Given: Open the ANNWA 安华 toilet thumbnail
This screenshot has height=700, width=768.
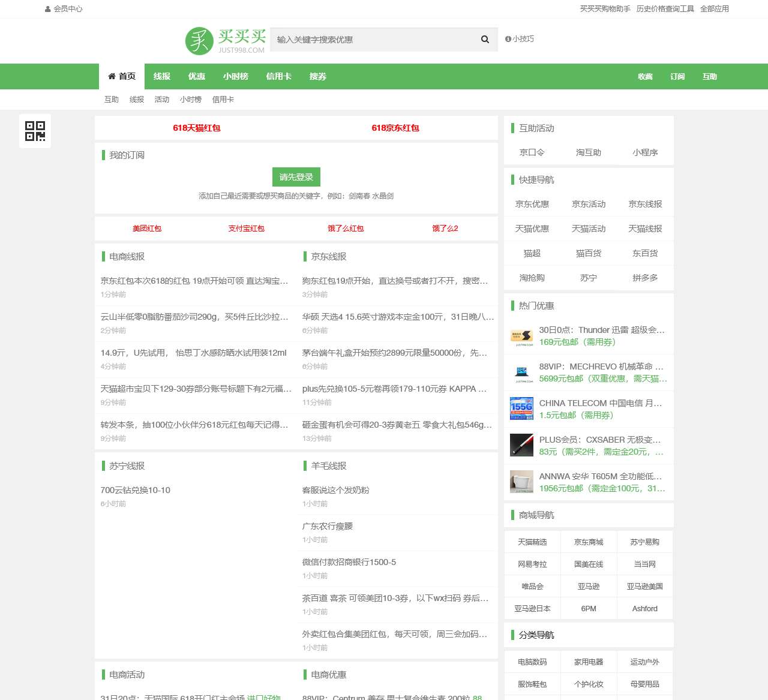Looking at the screenshot, I should tap(521, 482).
